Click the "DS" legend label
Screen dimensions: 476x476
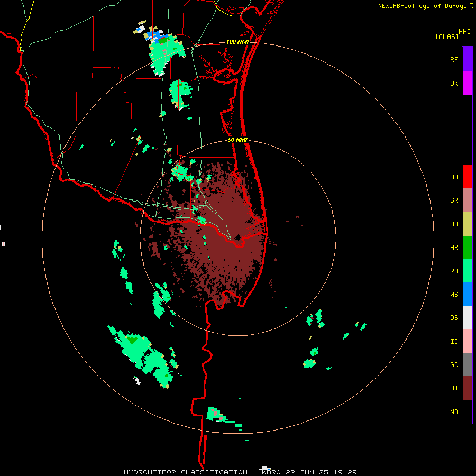point(454,318)
